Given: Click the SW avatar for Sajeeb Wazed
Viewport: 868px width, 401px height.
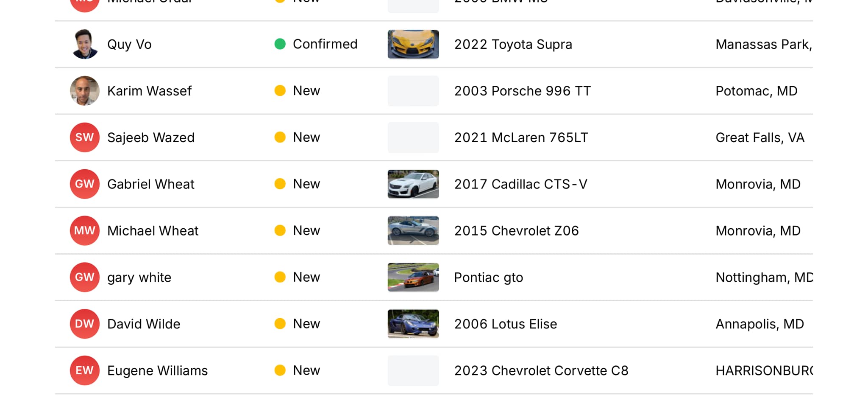Looking at the screenshot, I should coord(85,137).
